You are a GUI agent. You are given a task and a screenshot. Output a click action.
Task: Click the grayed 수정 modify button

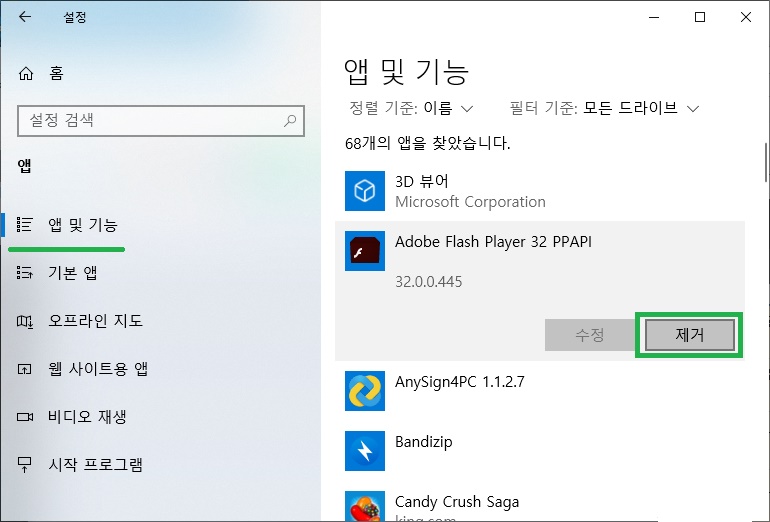[590, 335]
